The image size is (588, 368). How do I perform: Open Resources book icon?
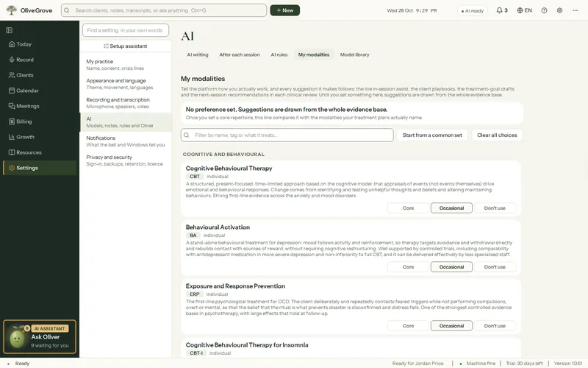[12, 152]
